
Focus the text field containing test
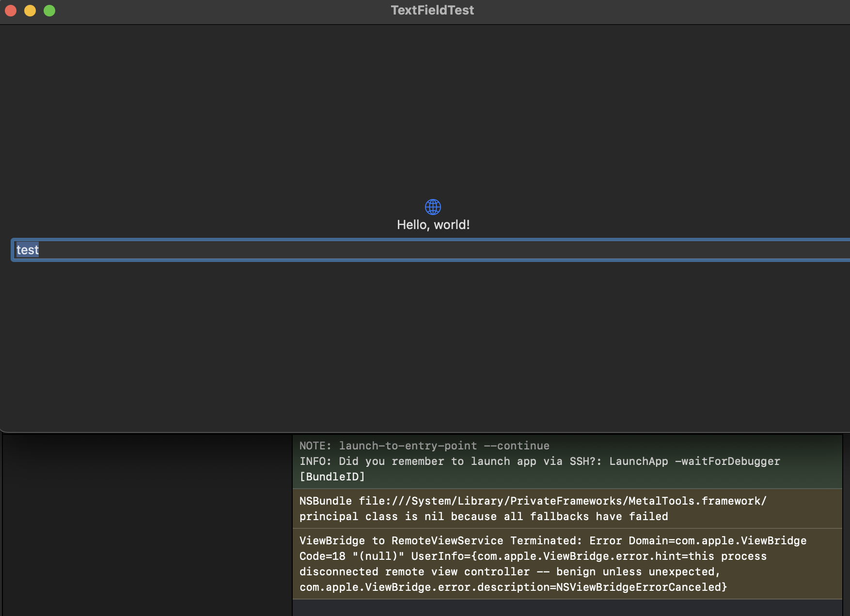click(x=431, y=250)
